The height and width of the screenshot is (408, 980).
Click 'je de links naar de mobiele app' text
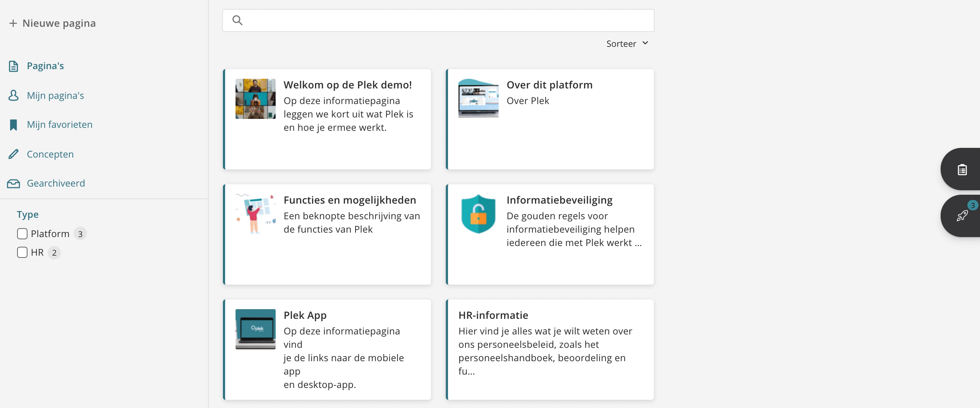point(344,365)
